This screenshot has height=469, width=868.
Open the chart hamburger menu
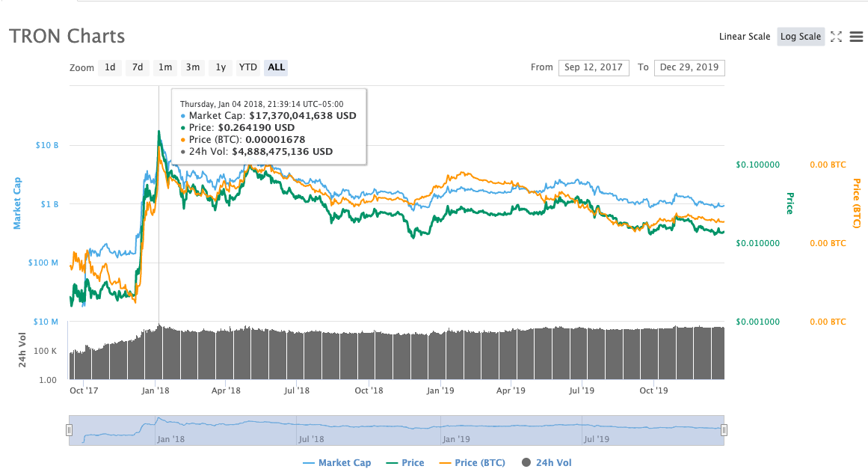coord(856,37)
